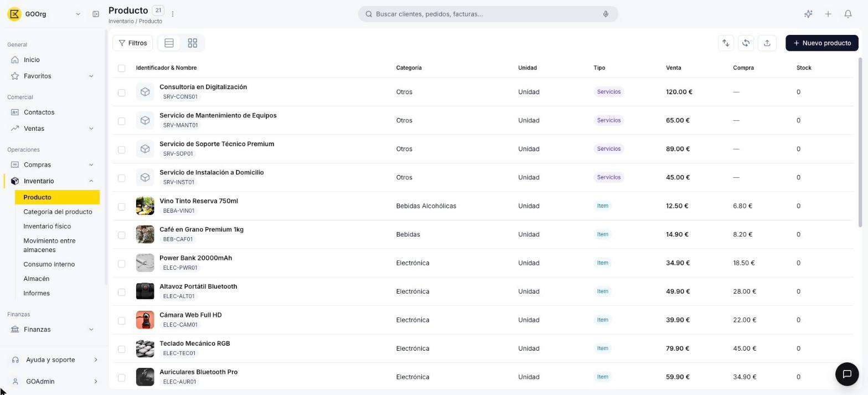Open the Filtros button
Viewport: 868px width, 395px height.
(133, 43)
